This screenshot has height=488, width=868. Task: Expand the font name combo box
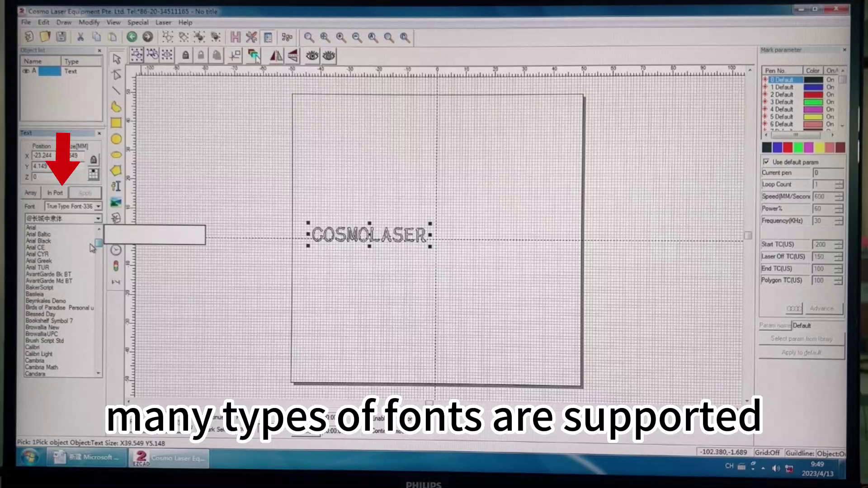pos(98,219)
